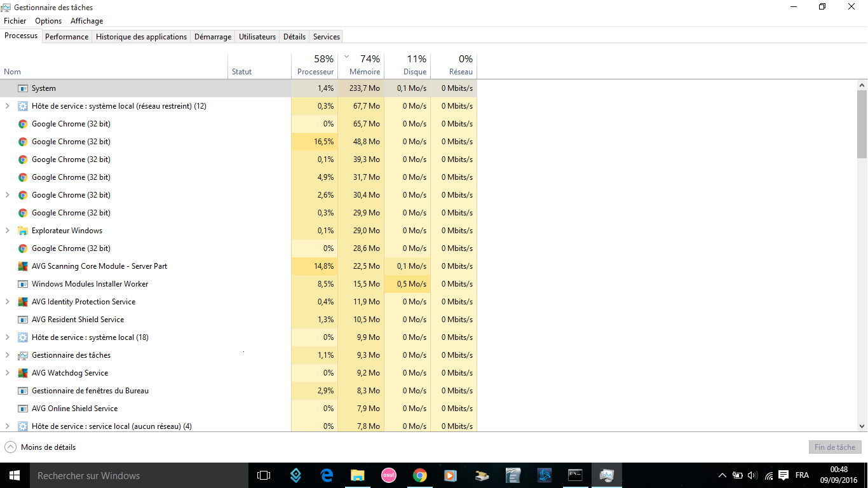Expand the Gestionnaire des tâches process row
The width and height of the screenshot is (868, 488).
point(8,355)
